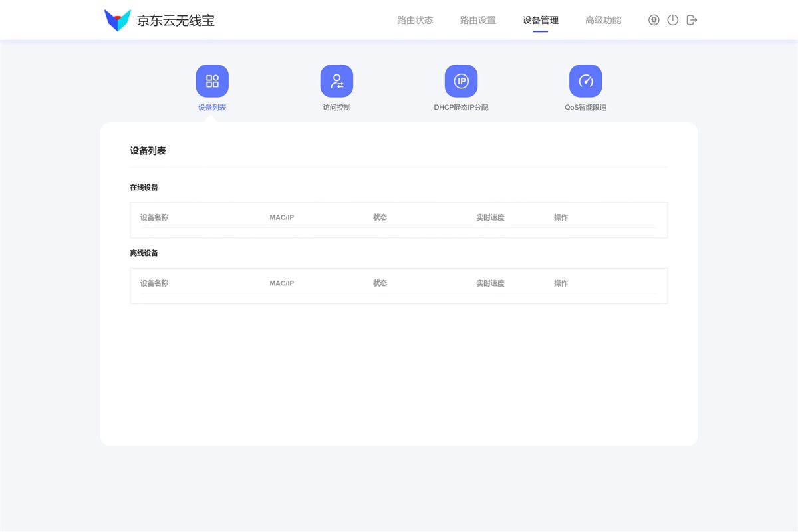Click the firmware upgrade icon
Screen dimensions: 798x532
coord(654,20)
